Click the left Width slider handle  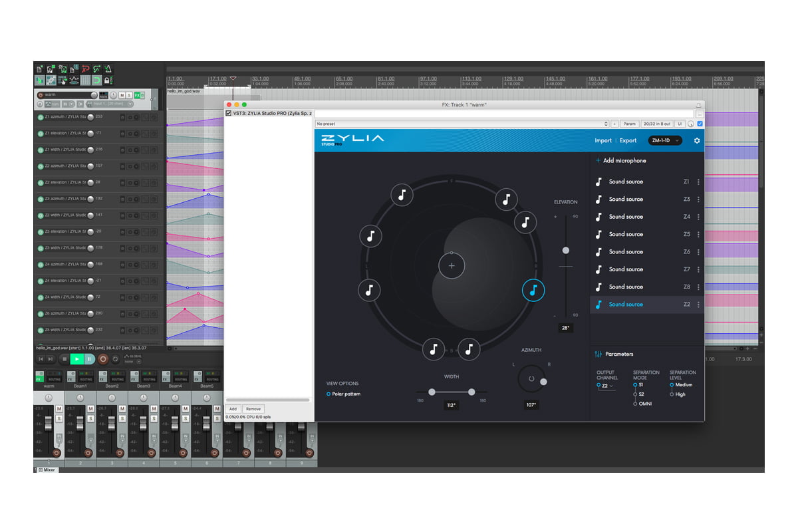(x=432, y=392)
